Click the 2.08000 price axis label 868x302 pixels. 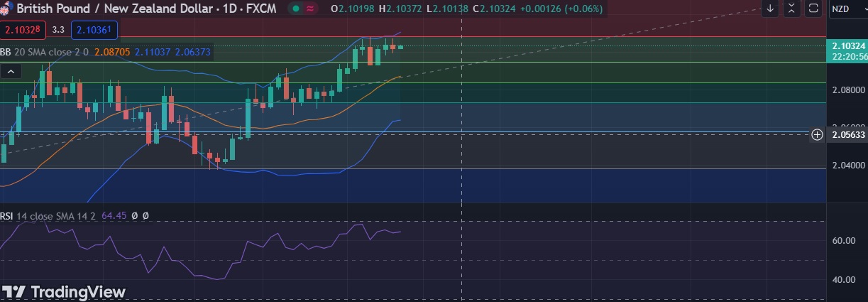(848, 90)
